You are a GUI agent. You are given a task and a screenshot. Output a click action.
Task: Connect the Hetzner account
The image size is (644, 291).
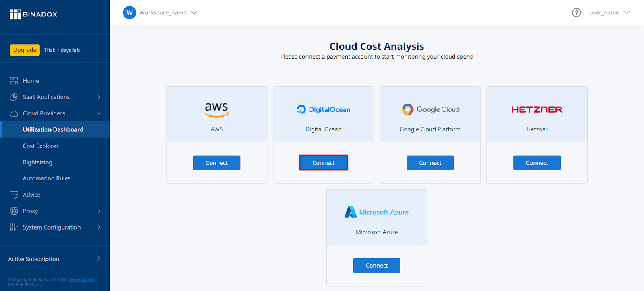tap(537, 163)
